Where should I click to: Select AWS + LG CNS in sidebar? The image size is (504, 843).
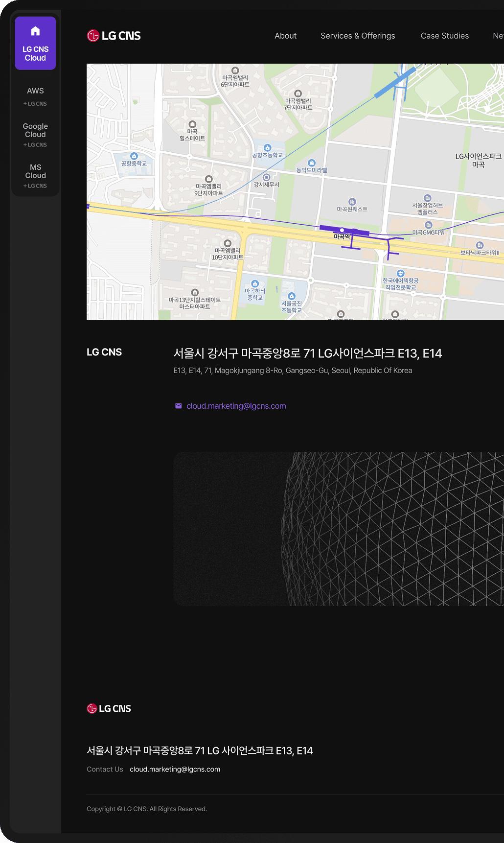[x=35, y=96]
